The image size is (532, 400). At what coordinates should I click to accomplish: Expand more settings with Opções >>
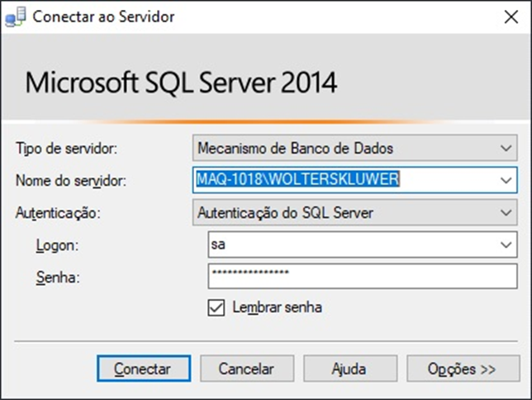tap(463, 369)
